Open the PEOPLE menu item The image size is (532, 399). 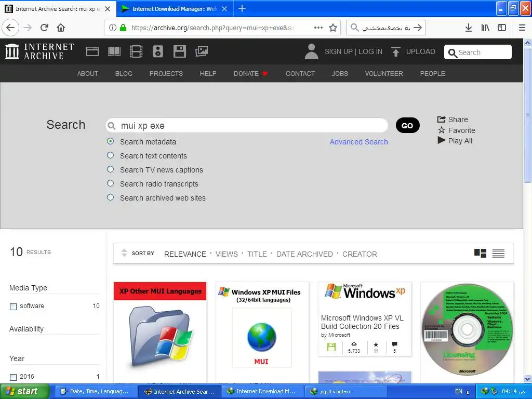(433, 74)
